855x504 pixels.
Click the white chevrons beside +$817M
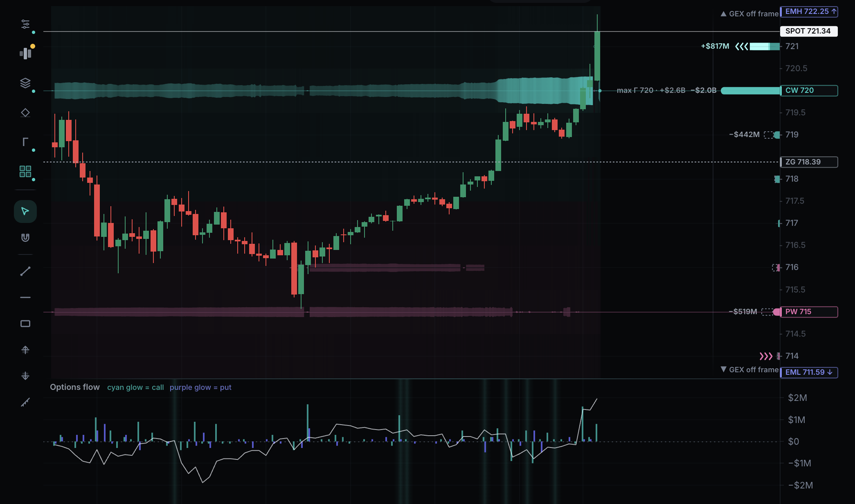pos(742,46)
